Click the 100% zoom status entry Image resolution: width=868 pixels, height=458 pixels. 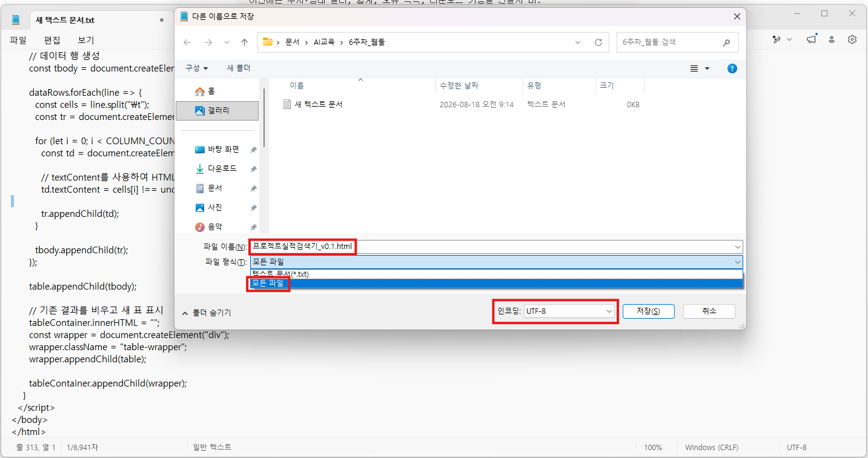point(653,448)
